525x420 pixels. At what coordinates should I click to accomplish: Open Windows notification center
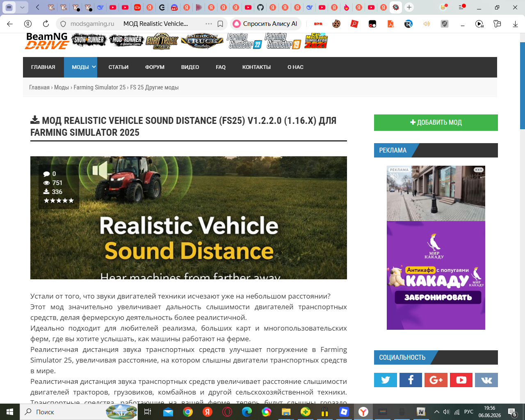tap(512, 412)
